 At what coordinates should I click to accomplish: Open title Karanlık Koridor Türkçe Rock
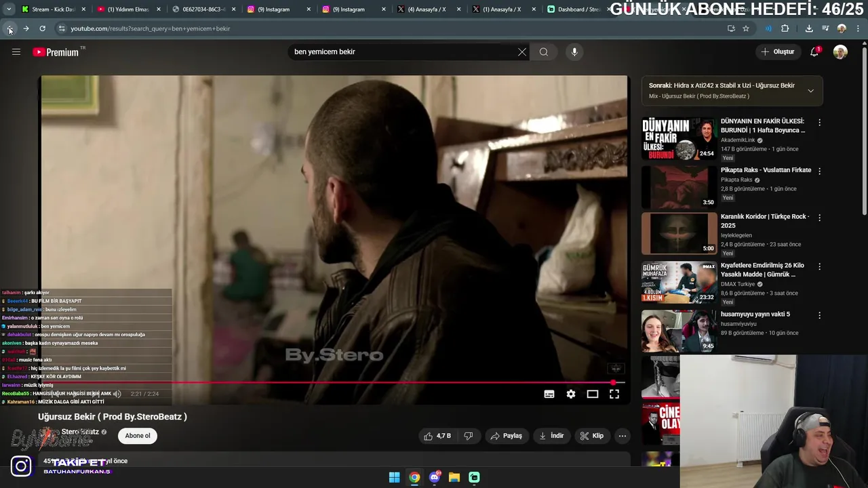[x=765, y=221]
